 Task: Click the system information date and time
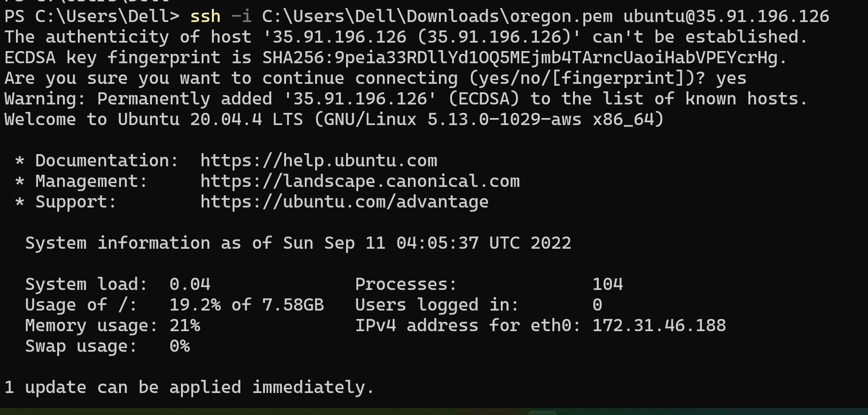pos(427,243)
